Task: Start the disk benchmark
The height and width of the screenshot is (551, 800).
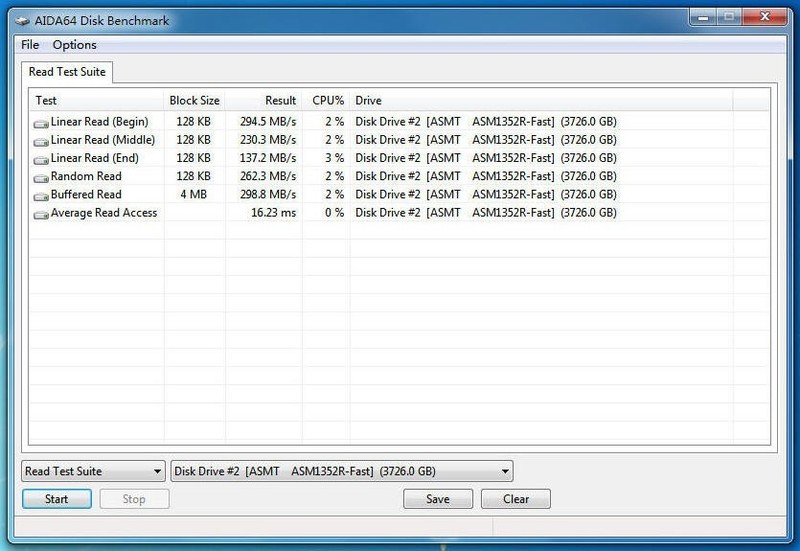Action: point(57,499)
